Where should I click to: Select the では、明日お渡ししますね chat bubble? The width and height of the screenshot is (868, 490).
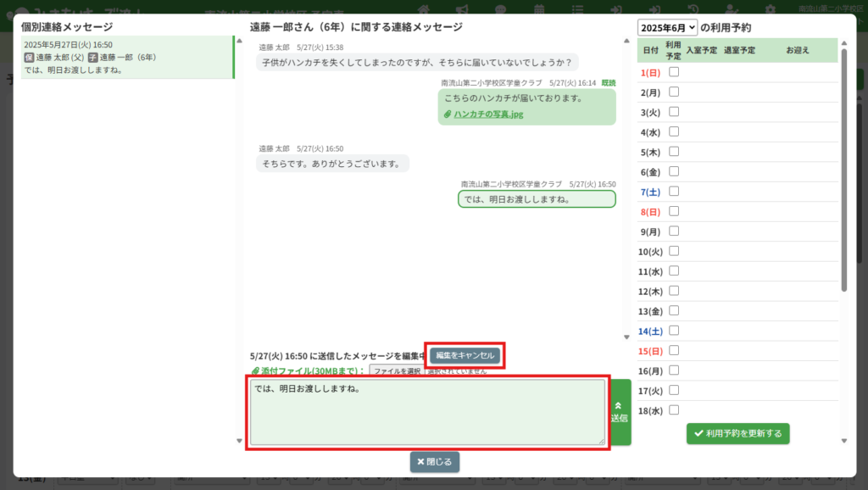point(537,199)
